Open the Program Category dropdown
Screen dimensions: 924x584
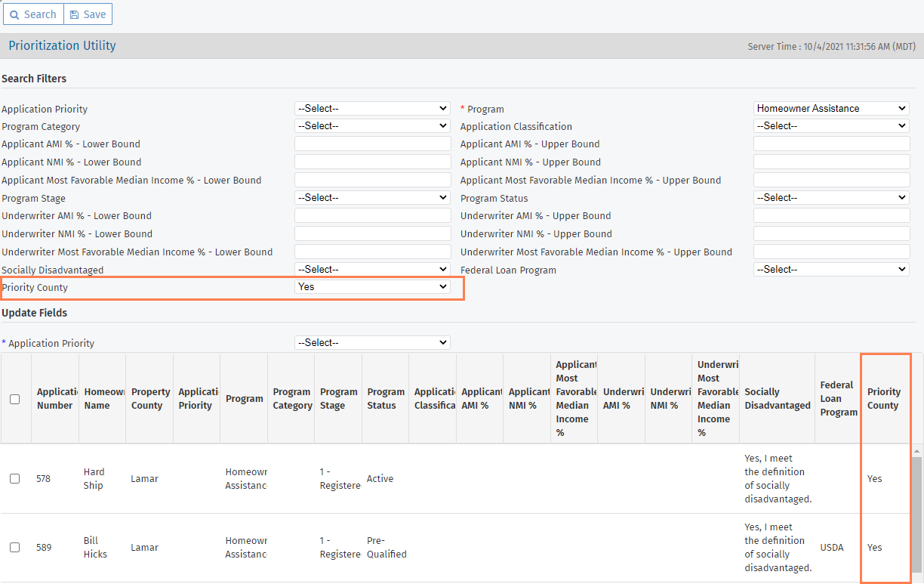point(372,126)
